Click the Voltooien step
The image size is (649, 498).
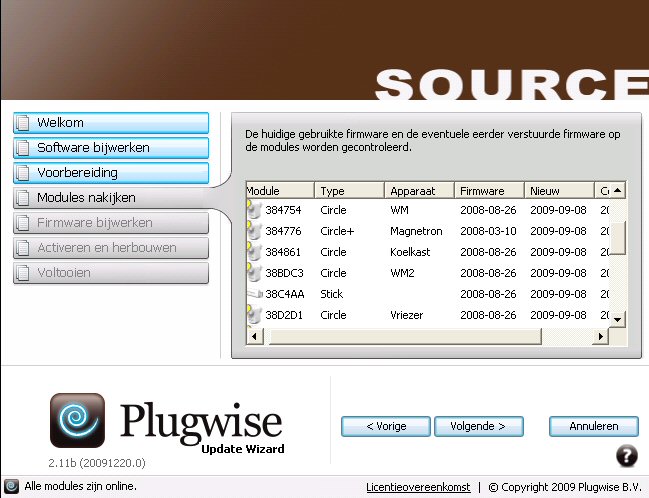111,273
